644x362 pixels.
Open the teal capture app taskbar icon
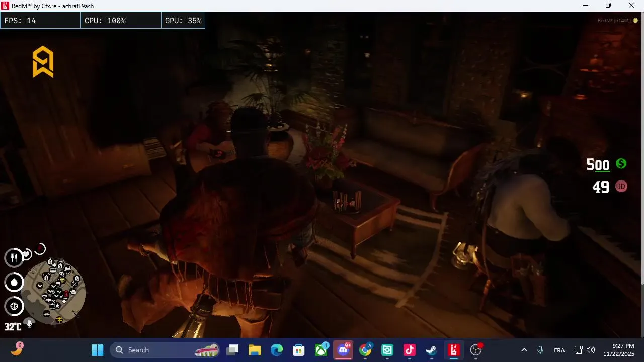387,350
